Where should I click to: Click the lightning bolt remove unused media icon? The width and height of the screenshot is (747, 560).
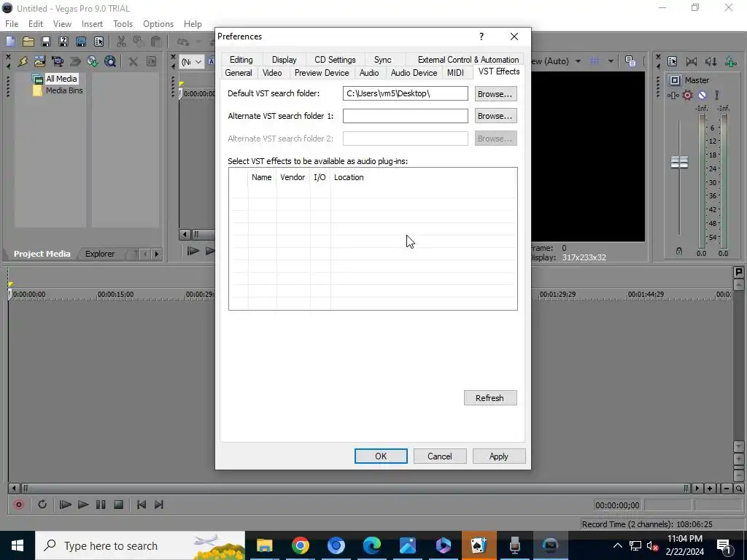23,61
